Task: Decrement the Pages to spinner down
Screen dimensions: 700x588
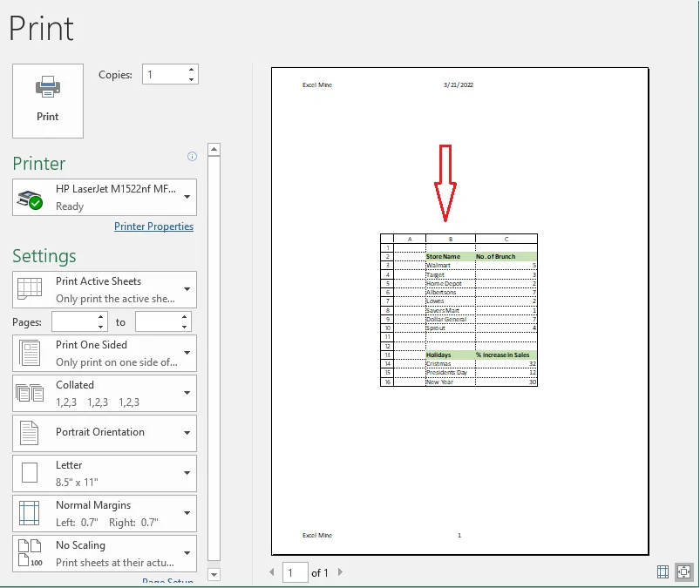Action: coord(185,327)
